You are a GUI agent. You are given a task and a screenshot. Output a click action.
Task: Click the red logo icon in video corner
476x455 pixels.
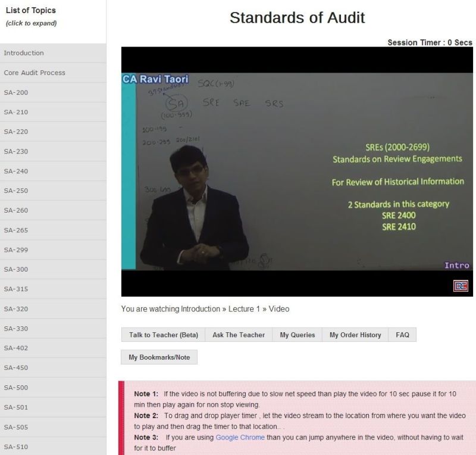pyautogui.click(x=461, y=286)
